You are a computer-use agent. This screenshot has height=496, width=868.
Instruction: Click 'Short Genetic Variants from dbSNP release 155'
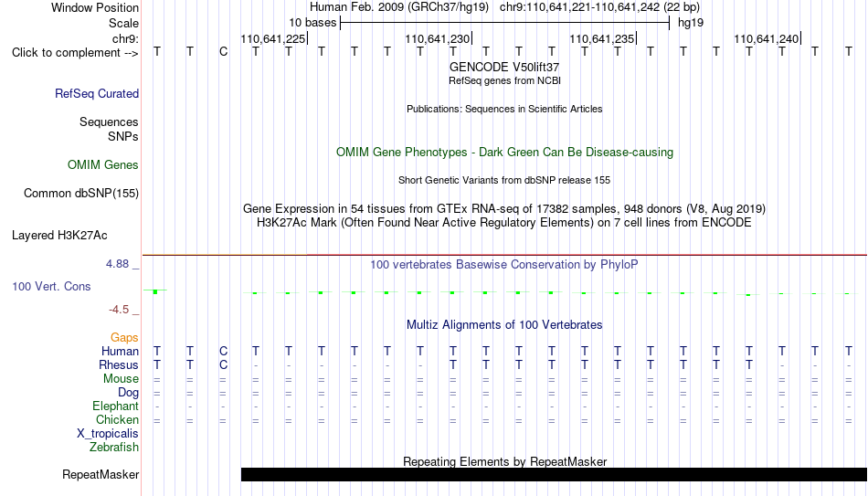504,181
